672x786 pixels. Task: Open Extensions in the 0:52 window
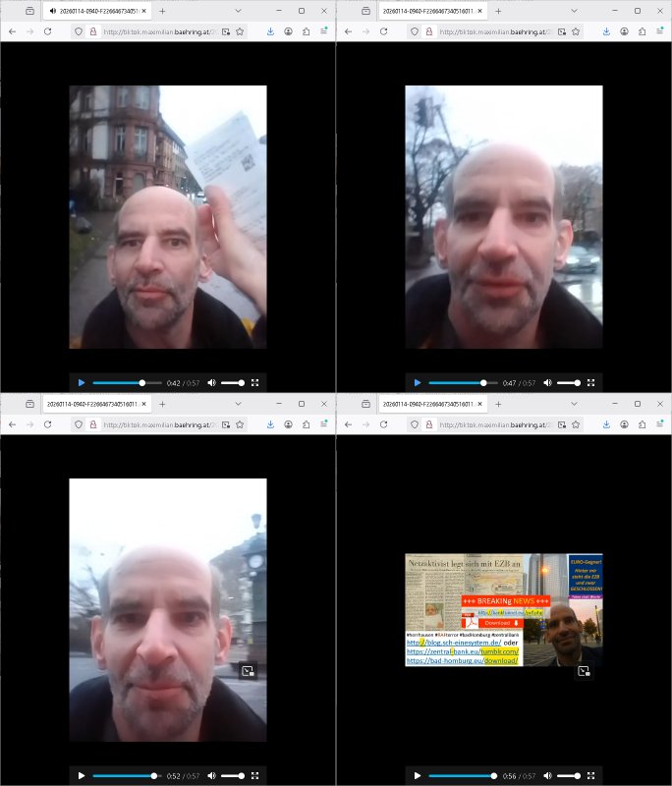(x=306, y=424)
